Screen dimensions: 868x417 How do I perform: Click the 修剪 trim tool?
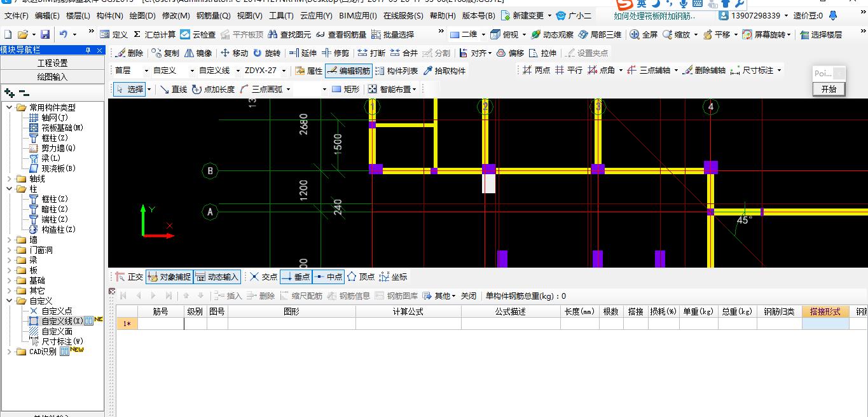(335, 53)
